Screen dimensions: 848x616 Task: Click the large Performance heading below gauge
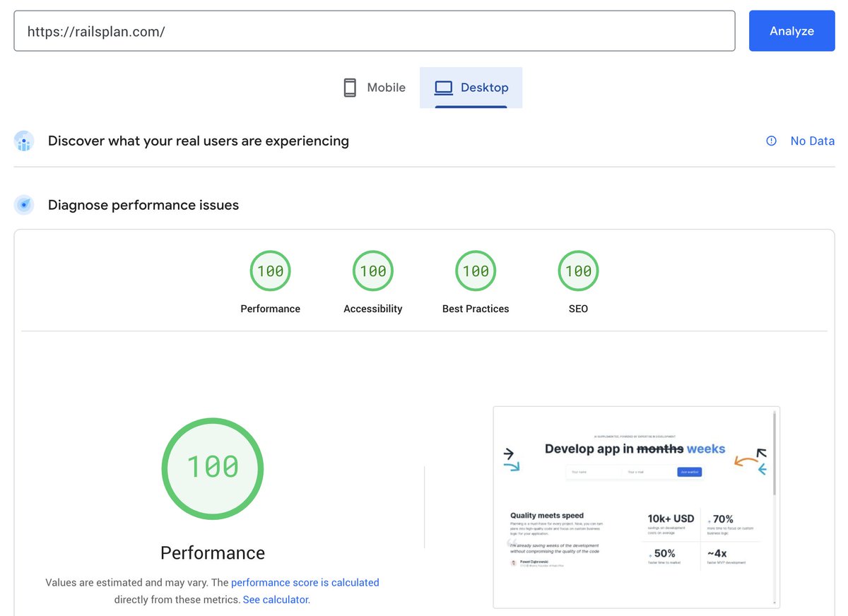(213, 552)
